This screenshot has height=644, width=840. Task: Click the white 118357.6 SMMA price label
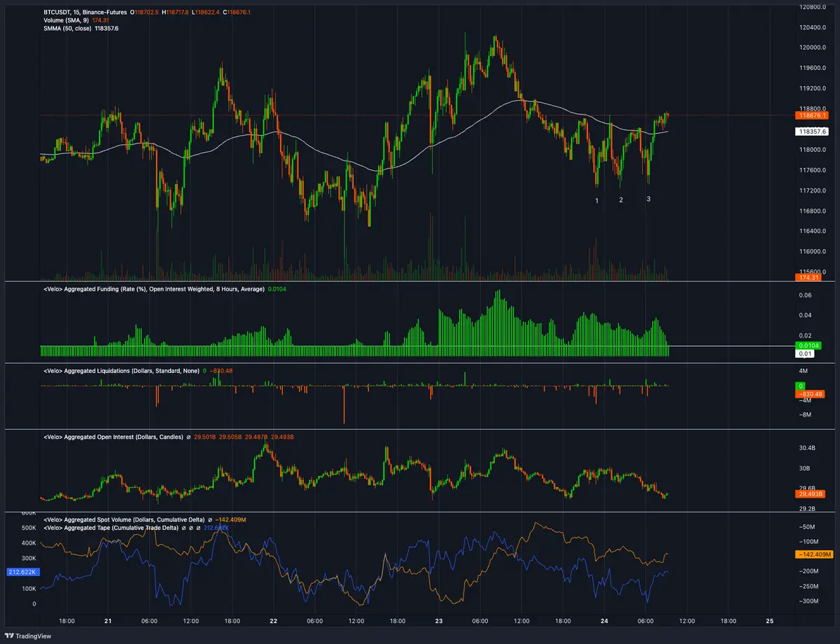point(812,131)
